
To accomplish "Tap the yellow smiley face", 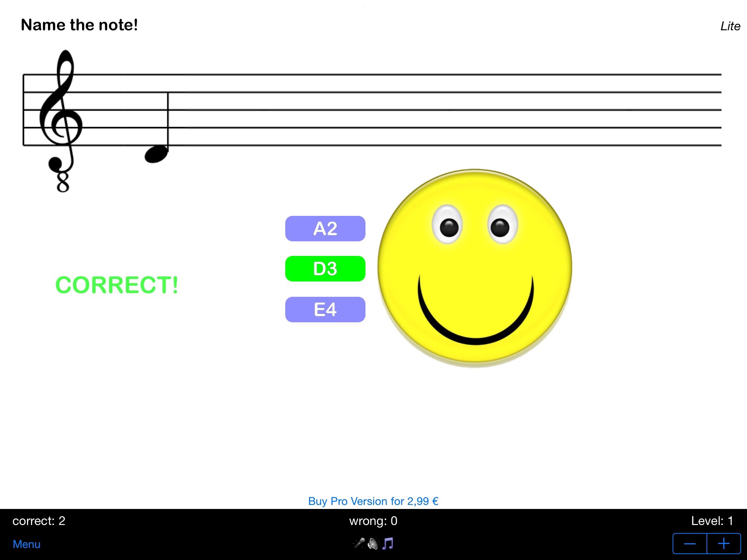I will pyautogui.click(x=475, y=268).
